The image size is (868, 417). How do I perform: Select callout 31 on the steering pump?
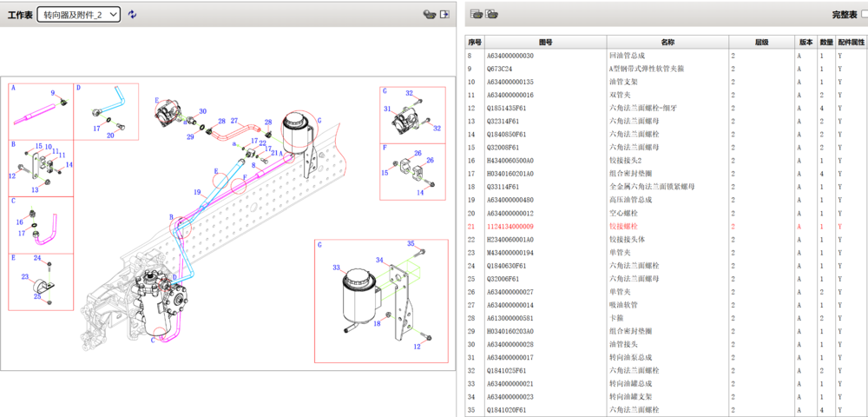(x=388, y=109)
